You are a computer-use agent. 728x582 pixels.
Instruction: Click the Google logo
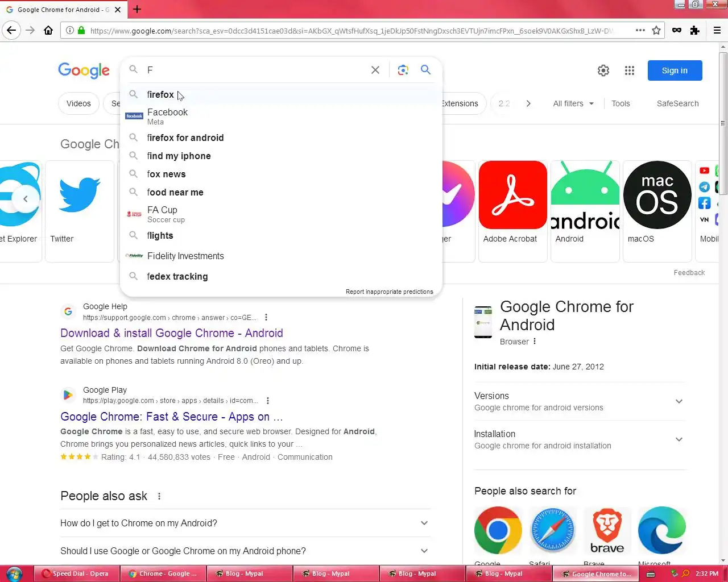click(x=84, y=70)
